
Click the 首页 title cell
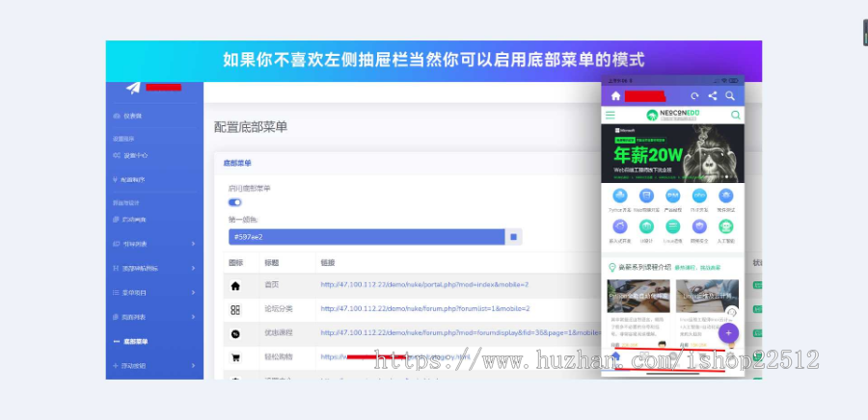[272, 284]
